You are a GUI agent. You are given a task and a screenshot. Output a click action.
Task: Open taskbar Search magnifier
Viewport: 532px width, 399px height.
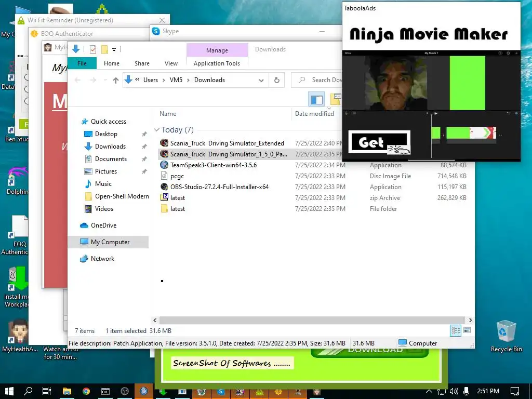click(28, 391)
